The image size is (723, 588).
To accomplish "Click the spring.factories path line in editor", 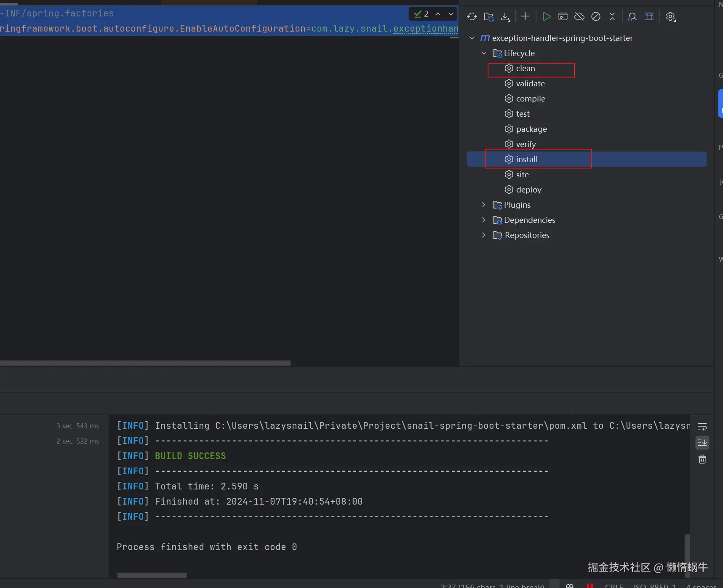I will 57,13.
